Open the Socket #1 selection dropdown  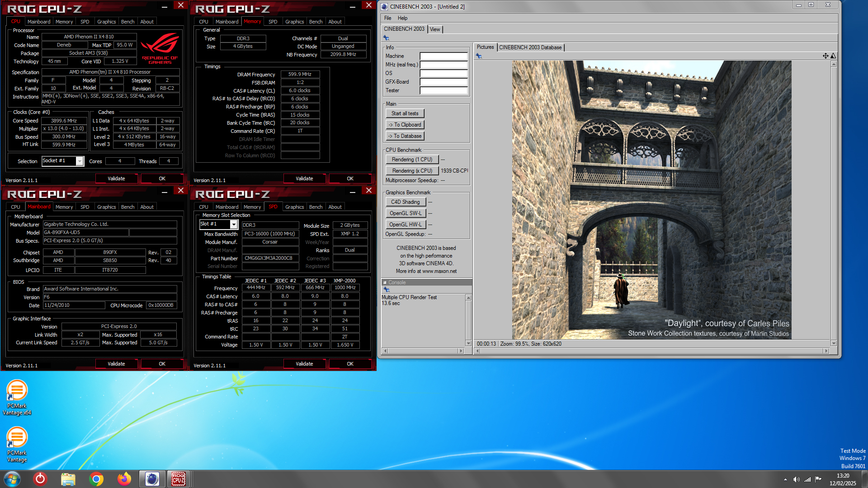tap(80, 161)
